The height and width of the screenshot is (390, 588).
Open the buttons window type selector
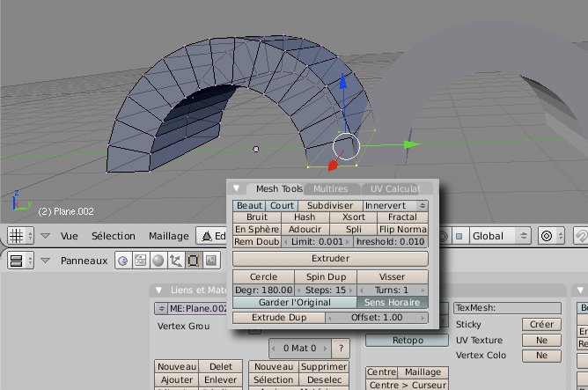(x=20, y=261)
